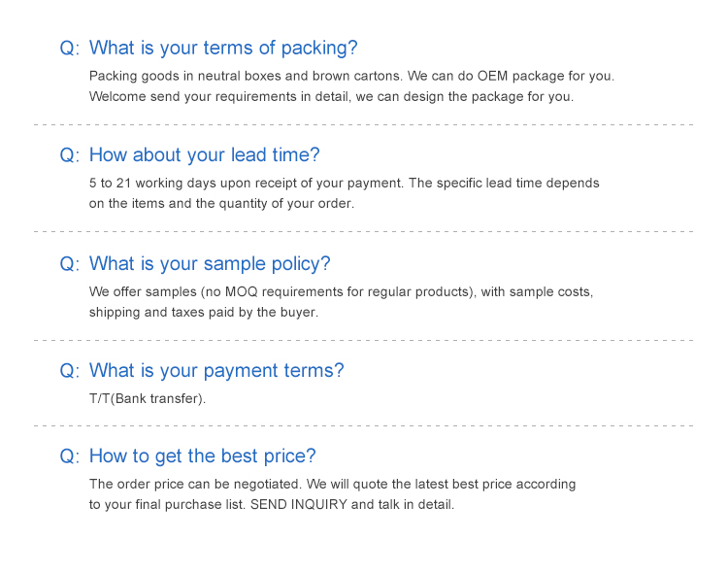Click the '5 to 21 working days' answer text
This screenshot has width=728, height=574.
coord(345,183)
